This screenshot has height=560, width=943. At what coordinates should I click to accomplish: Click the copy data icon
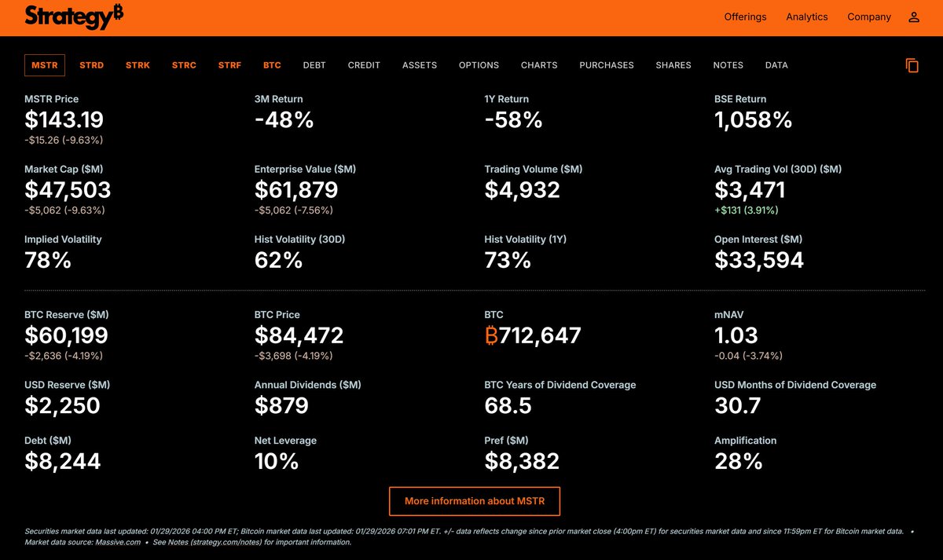912,65
